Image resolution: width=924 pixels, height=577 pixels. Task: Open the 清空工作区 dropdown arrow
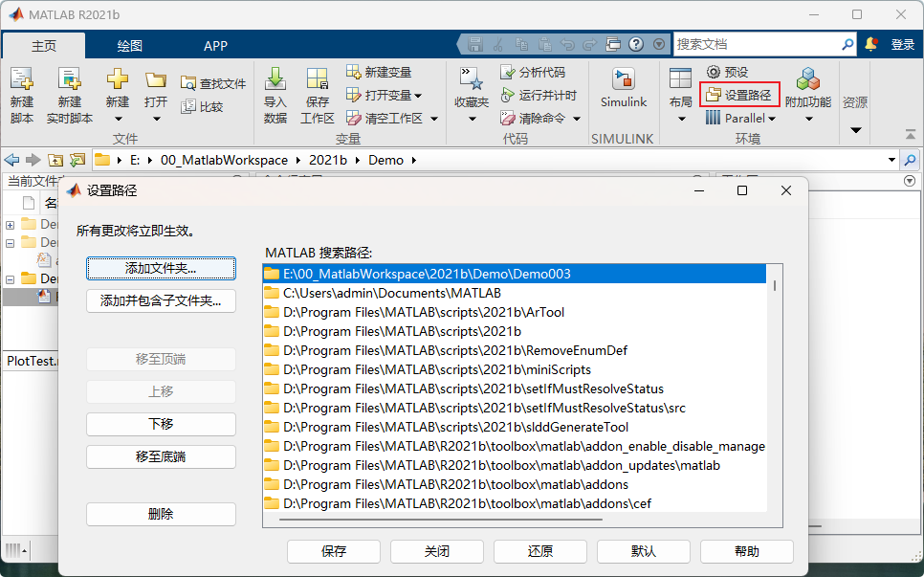pos(433,119)
